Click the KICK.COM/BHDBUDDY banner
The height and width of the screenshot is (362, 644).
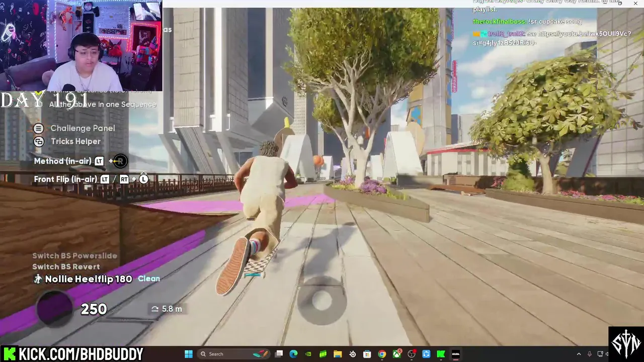[73, 353]
